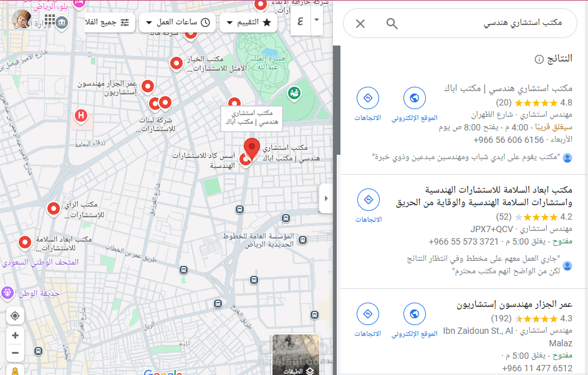Show my location on the map
The width and height of the screenshot is (588, 375).
pos(15,316)
